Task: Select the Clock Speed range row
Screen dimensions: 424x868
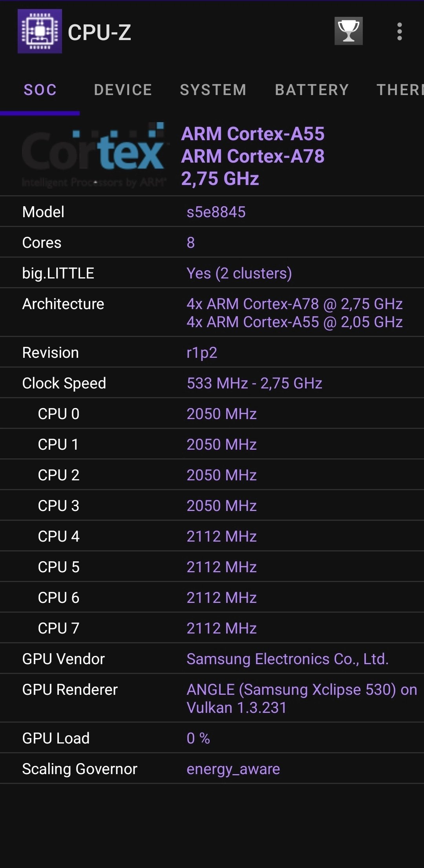Action: tap(212, 383)
